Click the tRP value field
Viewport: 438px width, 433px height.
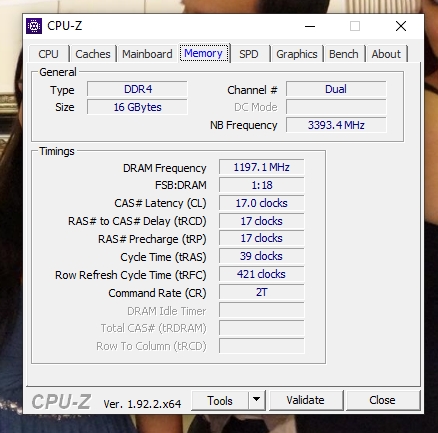(x=262, y=238)
